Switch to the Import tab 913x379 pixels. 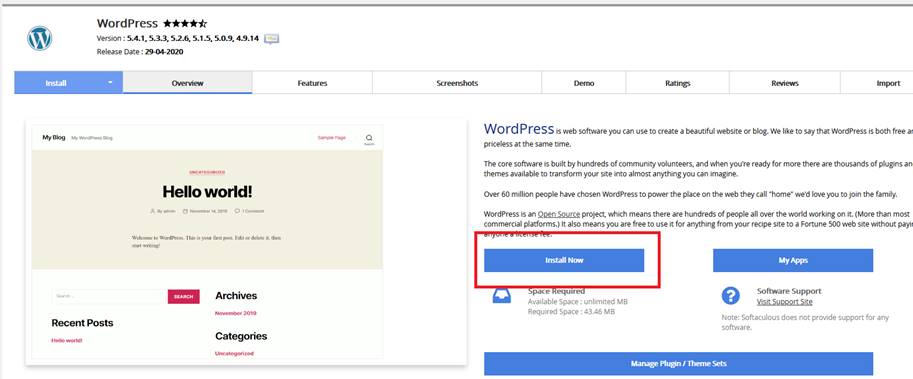pyautogui.click(x=877, y=83)
